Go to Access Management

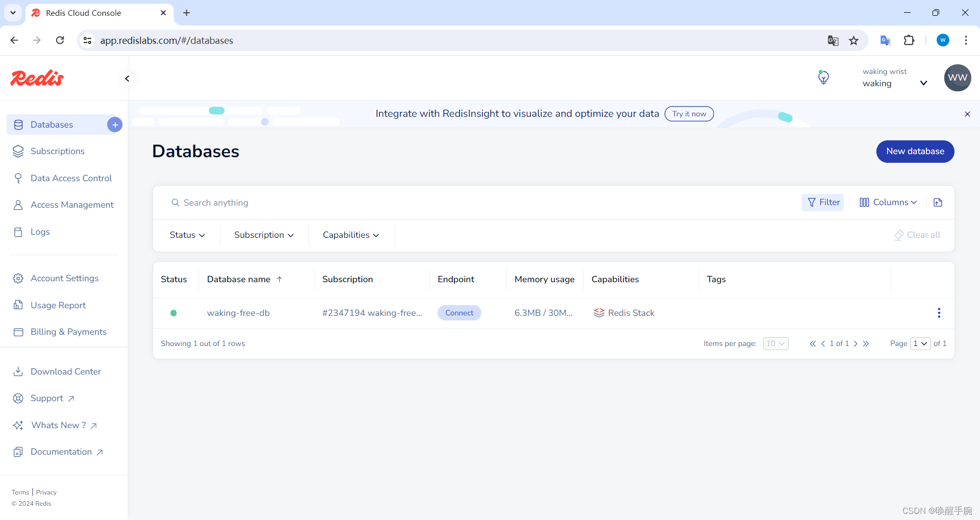(x=72, y=205)
